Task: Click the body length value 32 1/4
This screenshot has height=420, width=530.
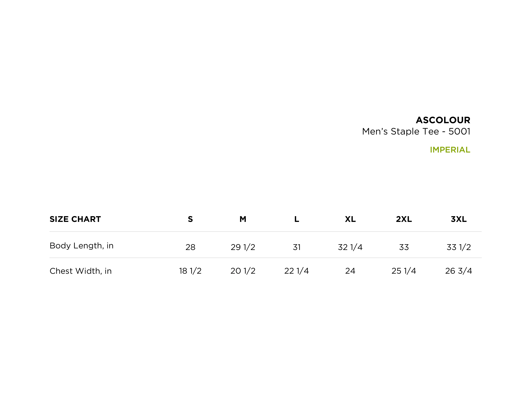Action: click(350, 247)
